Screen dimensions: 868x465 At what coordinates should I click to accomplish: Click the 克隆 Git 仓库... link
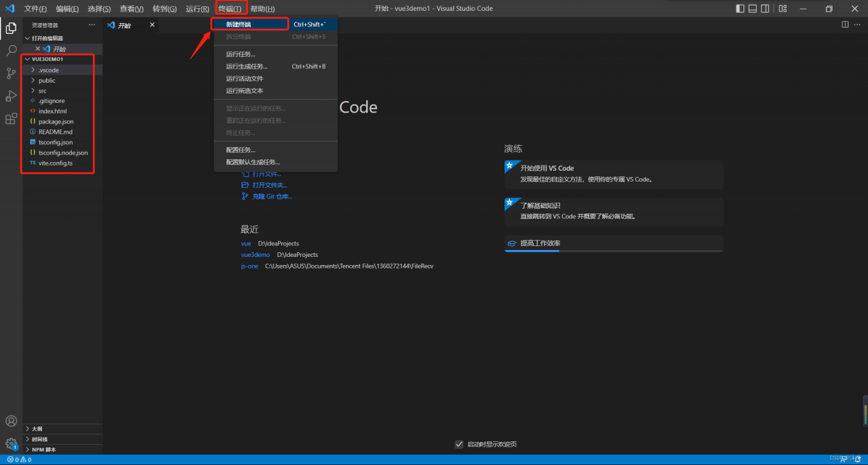(x=267, y=197)
